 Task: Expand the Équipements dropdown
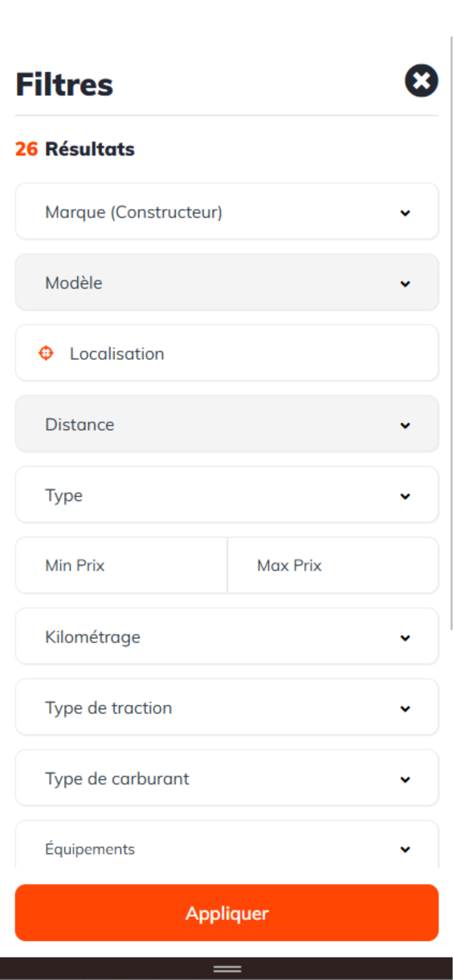point(226,849)
